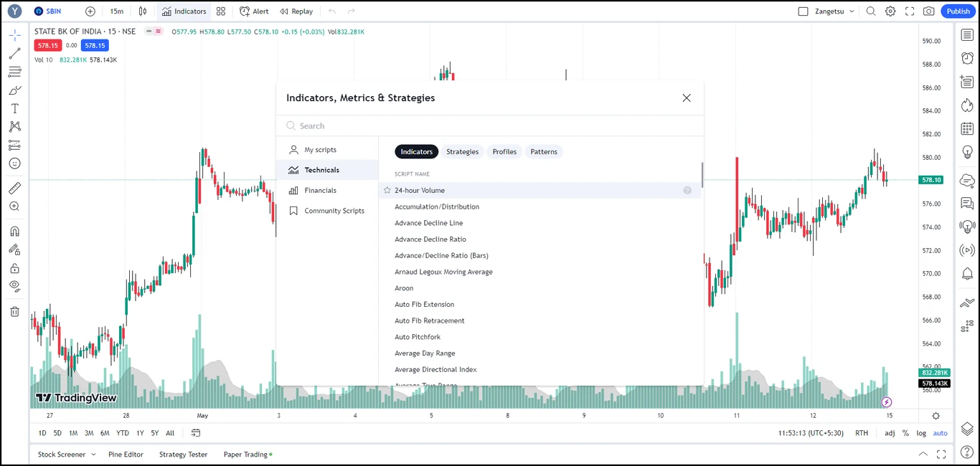Switch to the Patterns tab
The height and width of the screenshot is (466, 980).
pos(544,152)
